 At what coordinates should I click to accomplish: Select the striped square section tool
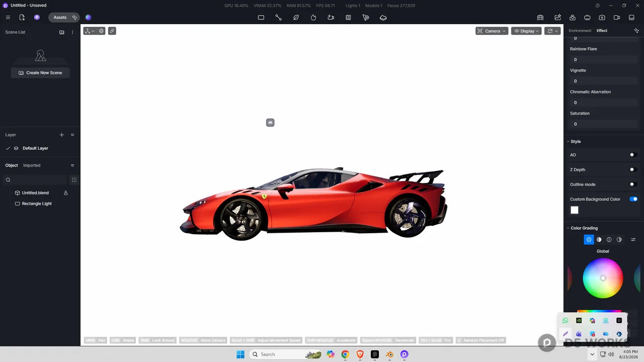348,17
